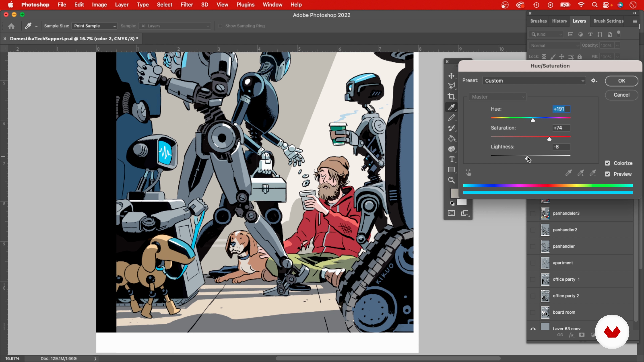Open the Sample All Layers dropdown
This screenshot has height=362, width=644.
click(x=175, y=26)
